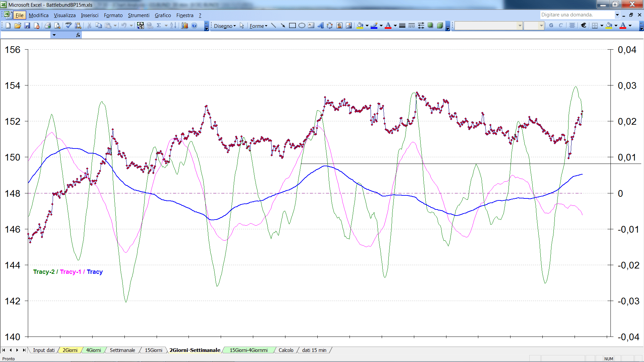
Task: Click the Copy icon
Action: point(99,25)
